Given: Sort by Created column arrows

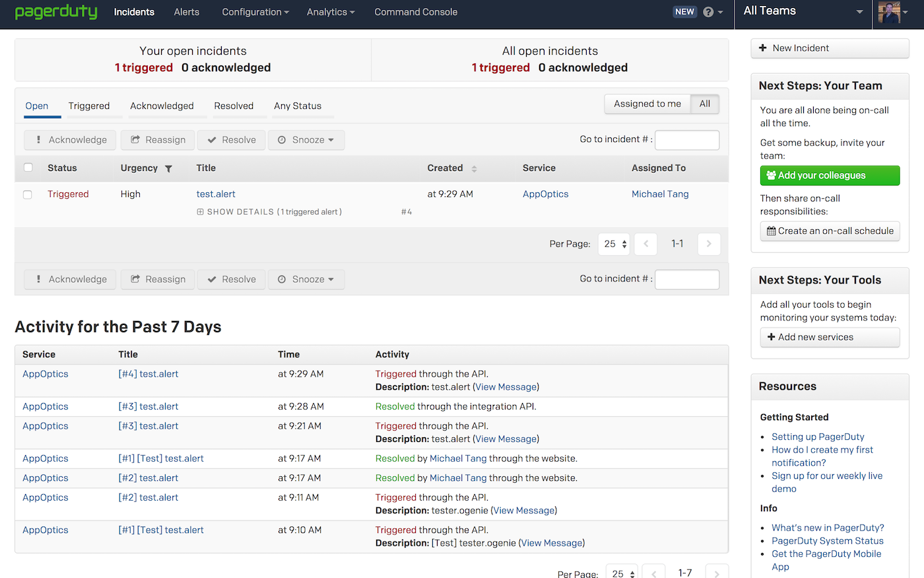Looking at the screenshot, I should (x=474, y=168).
